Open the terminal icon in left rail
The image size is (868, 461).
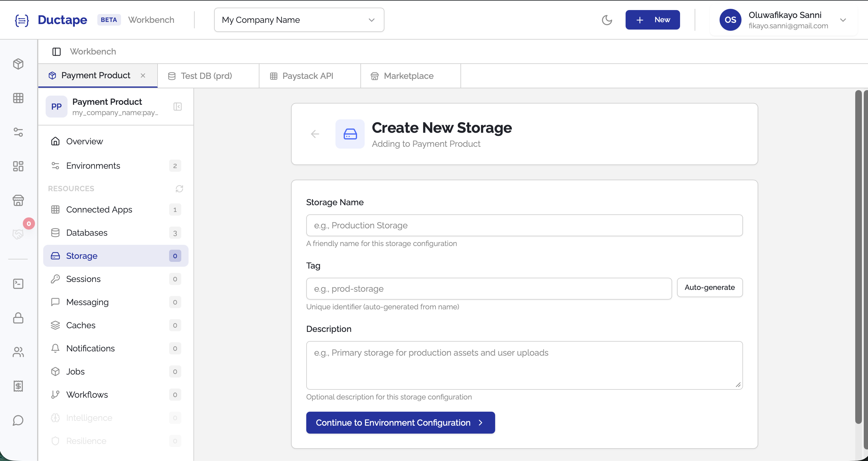(18, 283)
